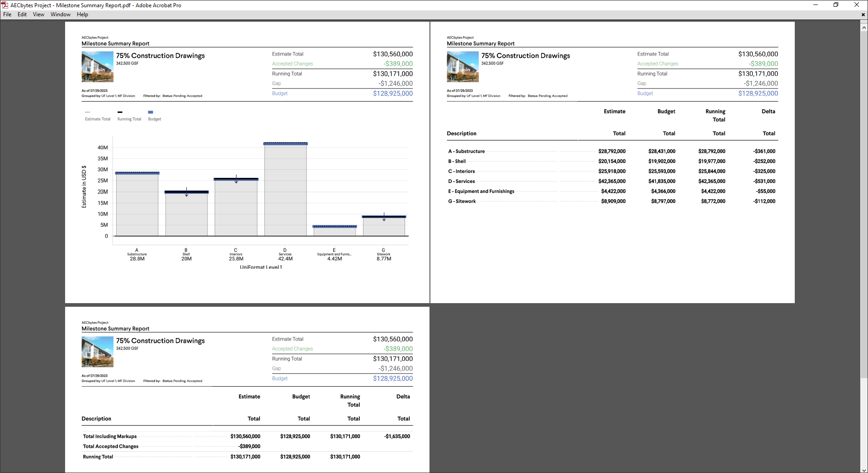Click the green -$389,000 on the chart page
This screenshot has width=868, height=473.
tap(398, 64)
